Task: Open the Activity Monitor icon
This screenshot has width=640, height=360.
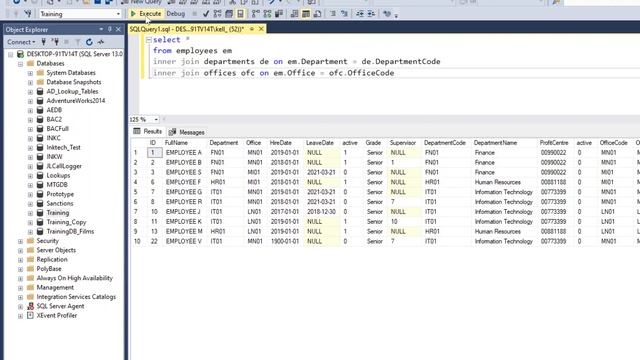Action: tap(100, 42)
